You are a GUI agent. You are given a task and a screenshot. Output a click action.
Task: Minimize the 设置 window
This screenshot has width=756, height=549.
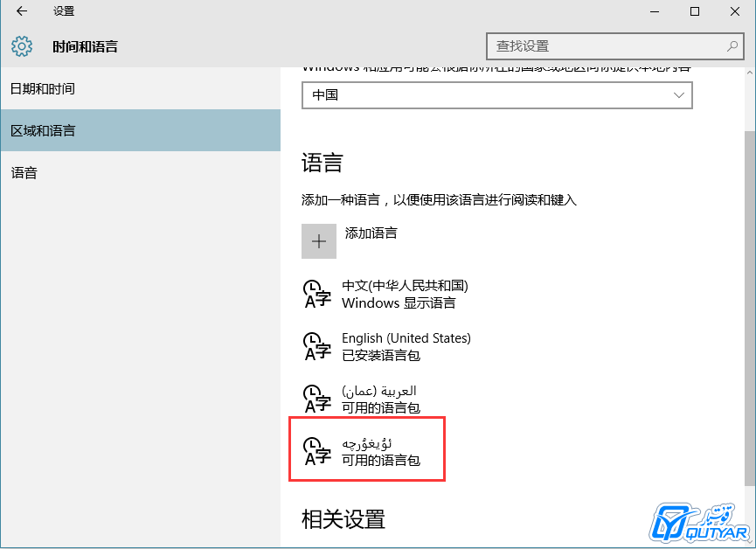[x=655, y=11]
